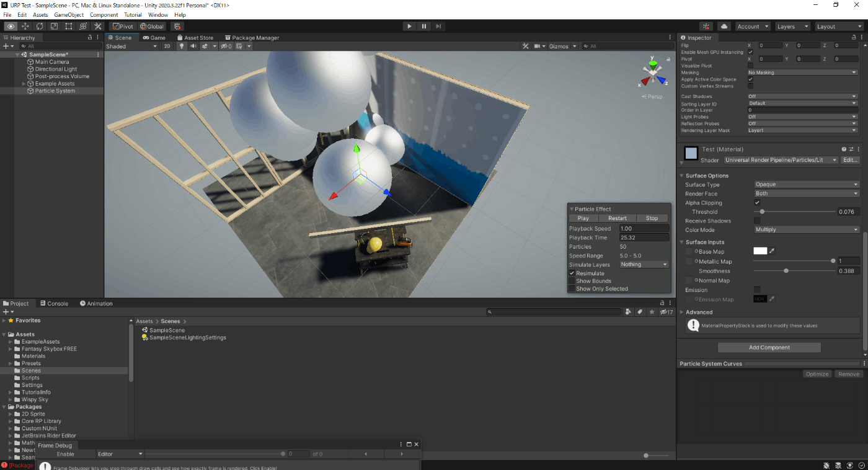Viewport: 868px width, 470px height.
Task: Open the Shaded draw mode dropdown
Action: [x=131, y=47]
